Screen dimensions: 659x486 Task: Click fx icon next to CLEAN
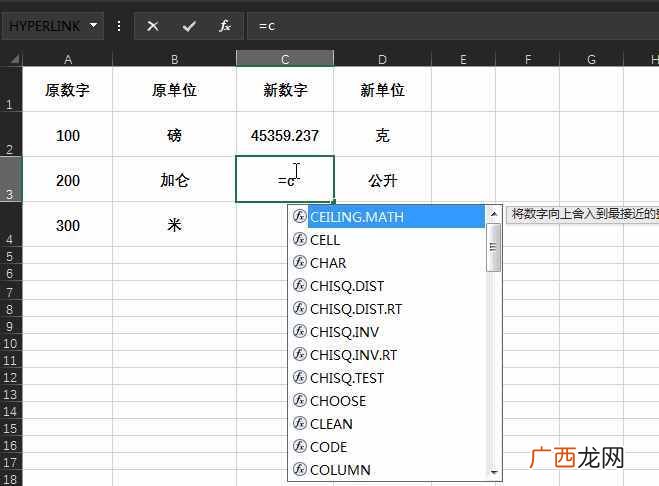coord(299,423)
